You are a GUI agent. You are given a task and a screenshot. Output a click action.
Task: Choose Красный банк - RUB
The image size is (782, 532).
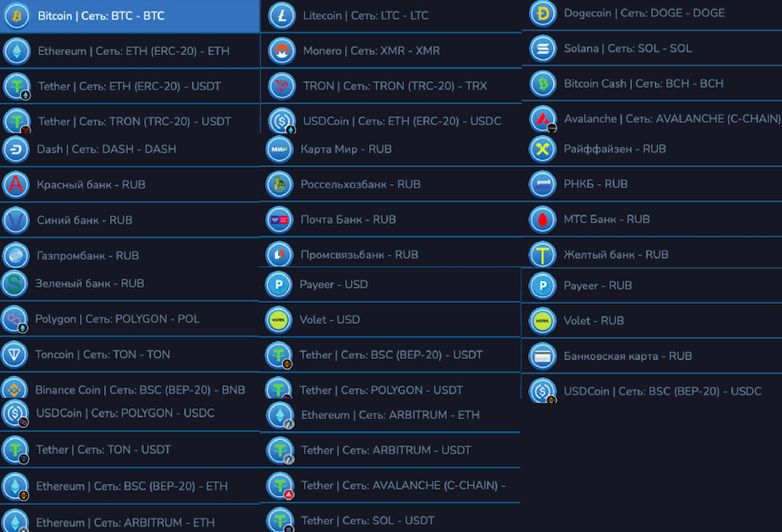tap(130, 185)
